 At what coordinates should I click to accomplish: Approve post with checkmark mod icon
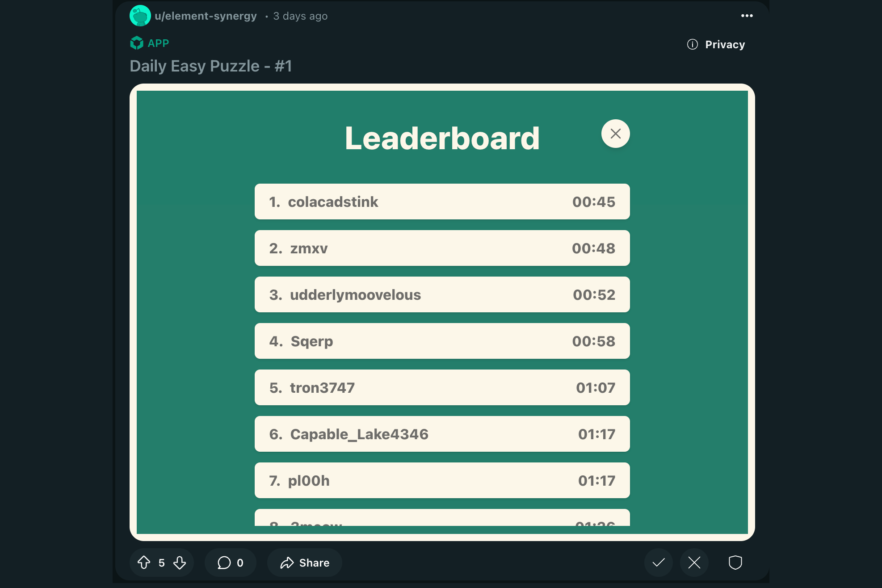coord(658,563)
